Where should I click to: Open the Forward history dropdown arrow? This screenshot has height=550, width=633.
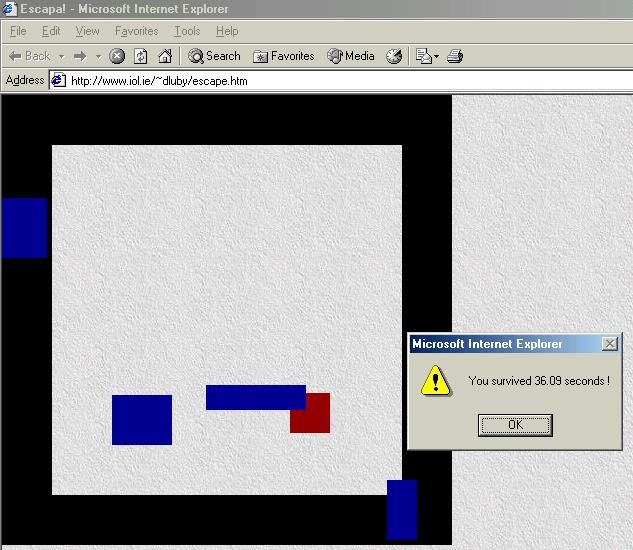(99, 57)
